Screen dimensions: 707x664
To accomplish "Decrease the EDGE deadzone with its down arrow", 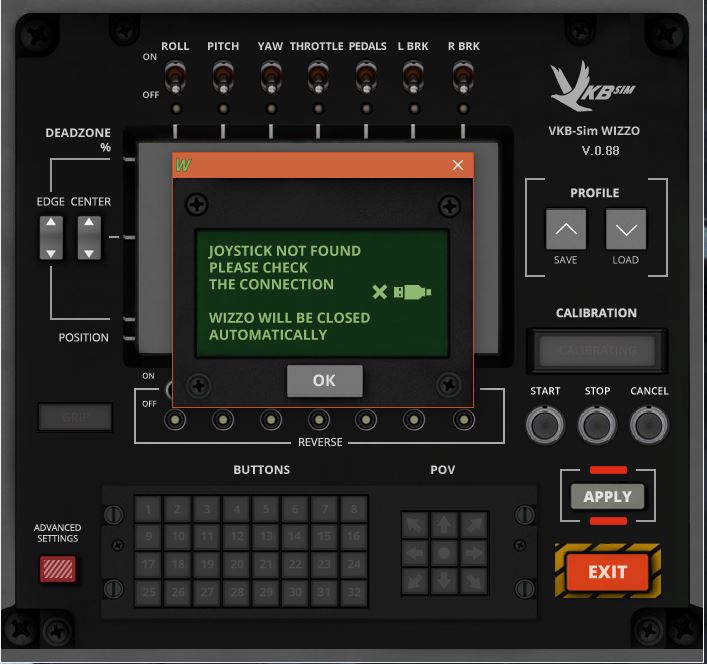I will (51, 253).
